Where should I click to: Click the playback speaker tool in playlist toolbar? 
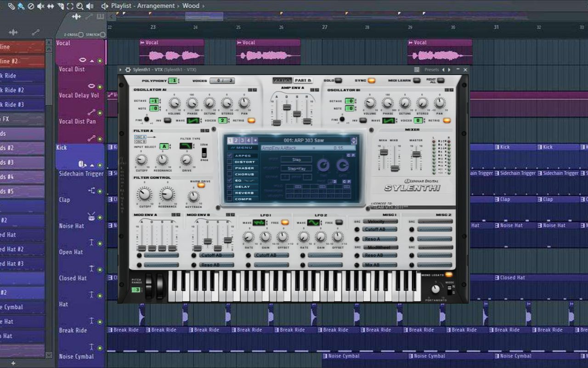[90, 6]
